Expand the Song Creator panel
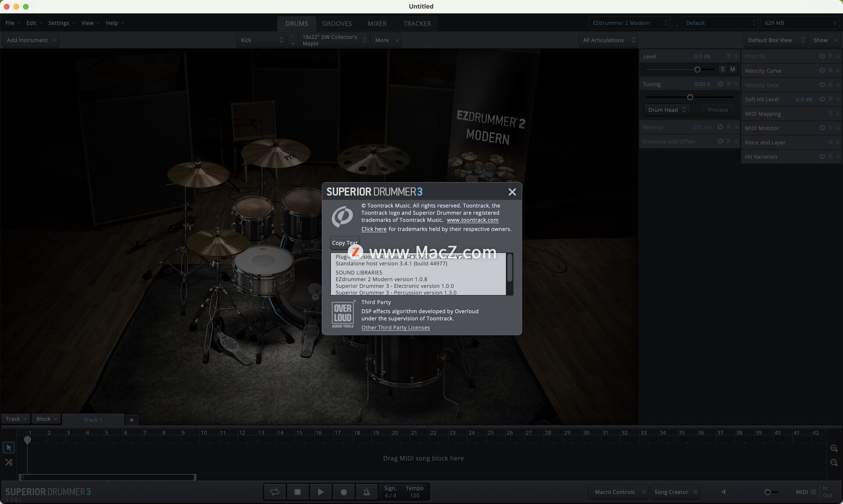Viewport: 843px width, 504px height. coord(675,492)
